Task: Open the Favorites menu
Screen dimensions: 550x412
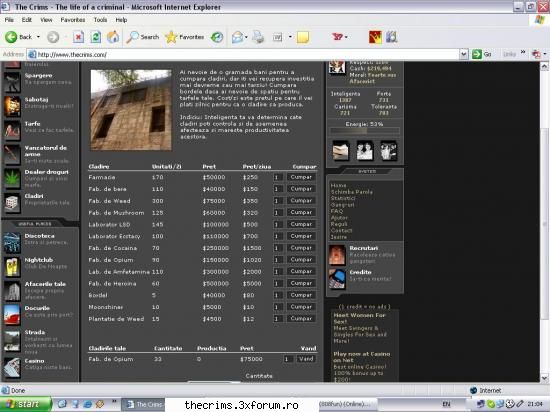Action: click(x=73, y=20)
